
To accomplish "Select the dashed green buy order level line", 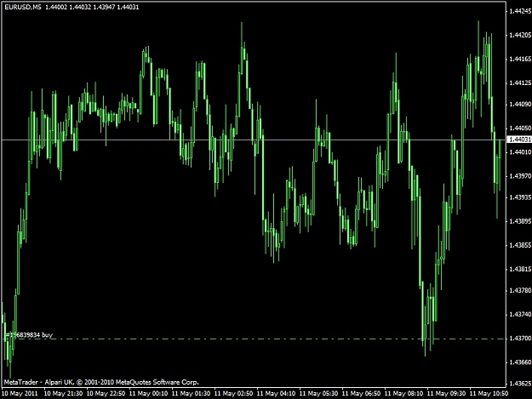I will click(254, 339).
